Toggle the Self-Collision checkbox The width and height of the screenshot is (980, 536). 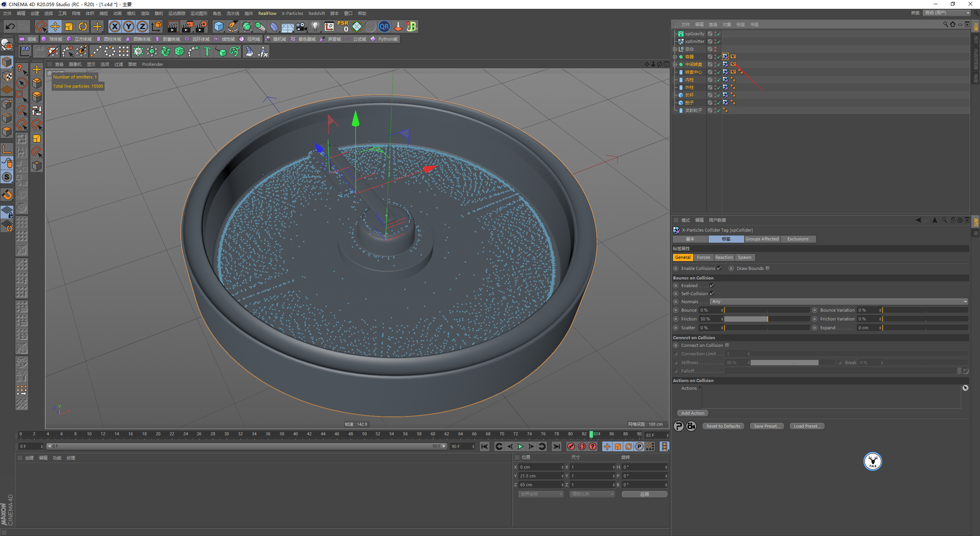coord(712,294)
